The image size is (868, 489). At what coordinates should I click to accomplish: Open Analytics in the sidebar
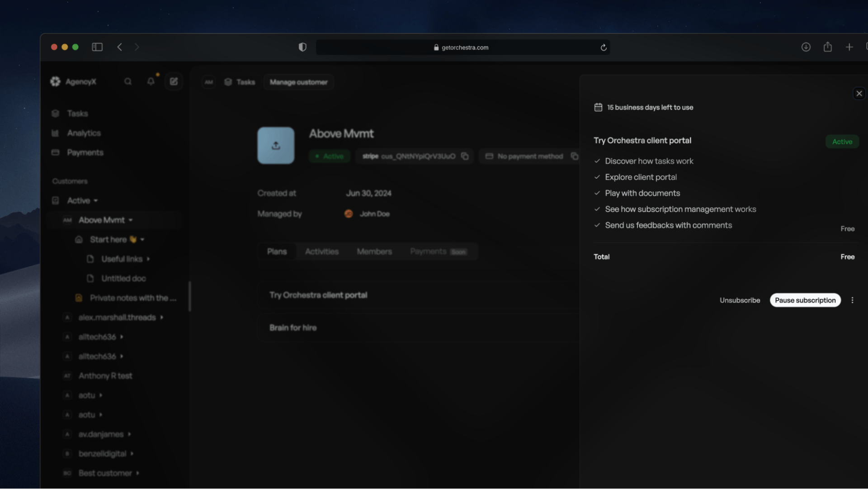point(84,133)
